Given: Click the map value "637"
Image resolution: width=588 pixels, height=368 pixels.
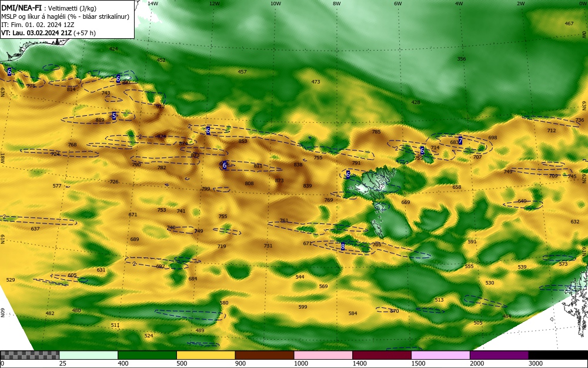Looking at the screenshot, I should tap(35, 228).
